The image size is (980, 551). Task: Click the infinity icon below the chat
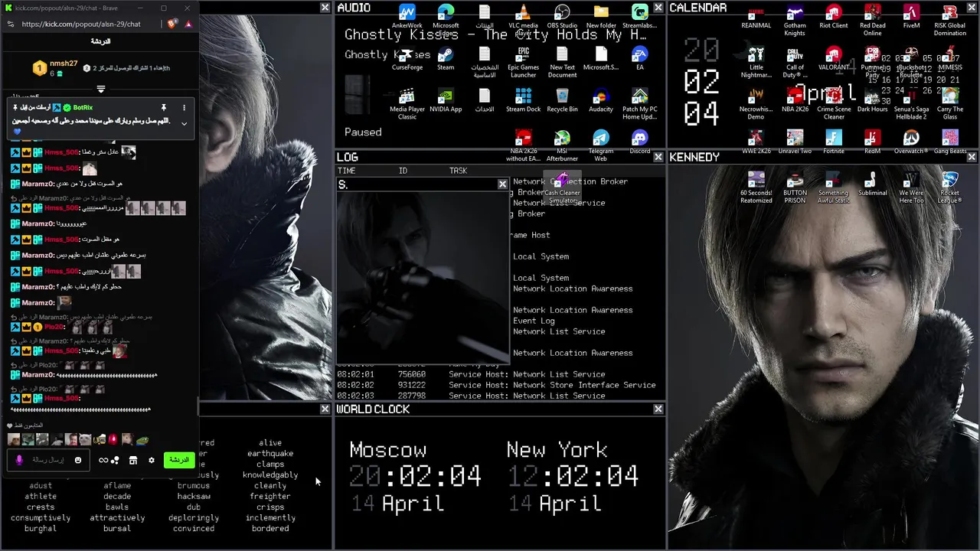(103, 460)
